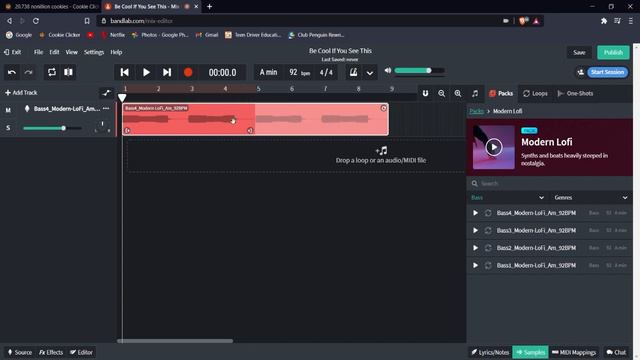Mute master volume speaker icon
The width and height of the screenshot is (640, 360).
click(388, 70)
